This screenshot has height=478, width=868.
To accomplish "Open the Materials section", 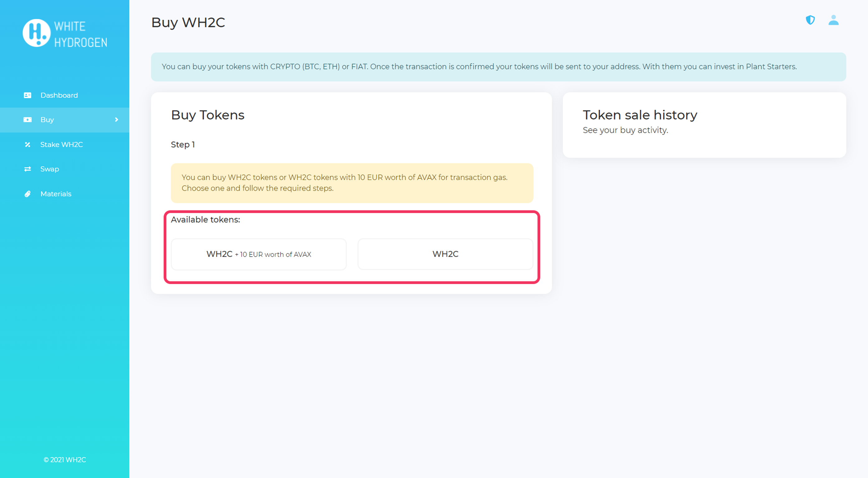I will click(x=56, y=194).
